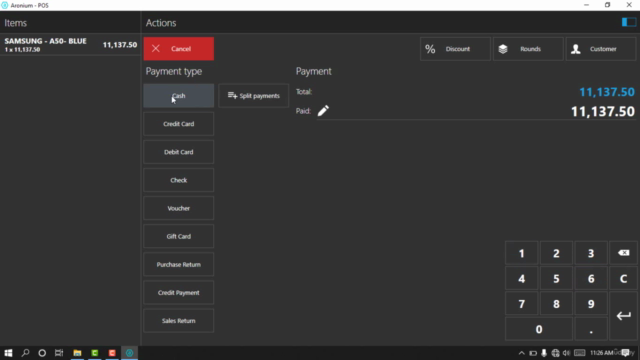The width and height of the screenshot is (640, 360).
Task: Toggle the panel layout icon at top right
Action: point(629,22)
